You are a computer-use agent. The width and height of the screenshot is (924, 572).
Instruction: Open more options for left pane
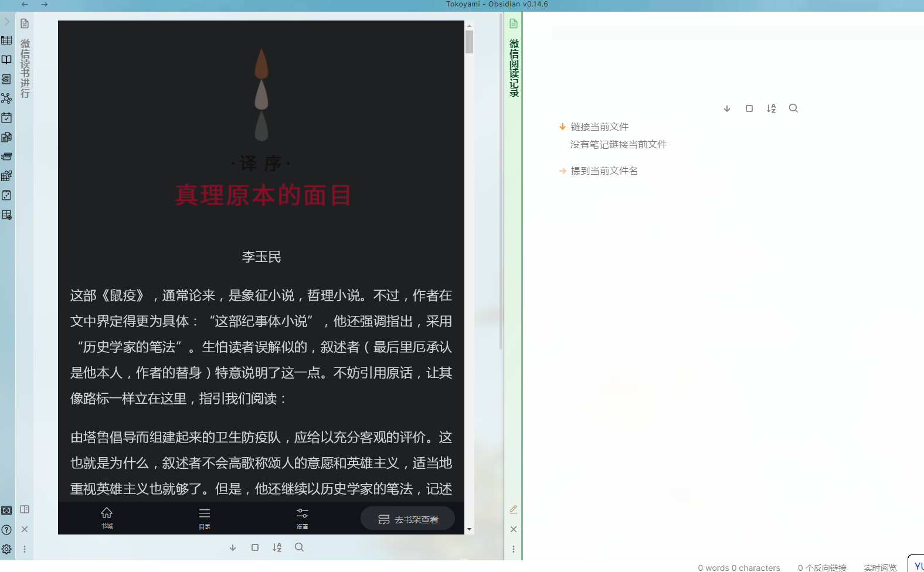tap(25, 549)
